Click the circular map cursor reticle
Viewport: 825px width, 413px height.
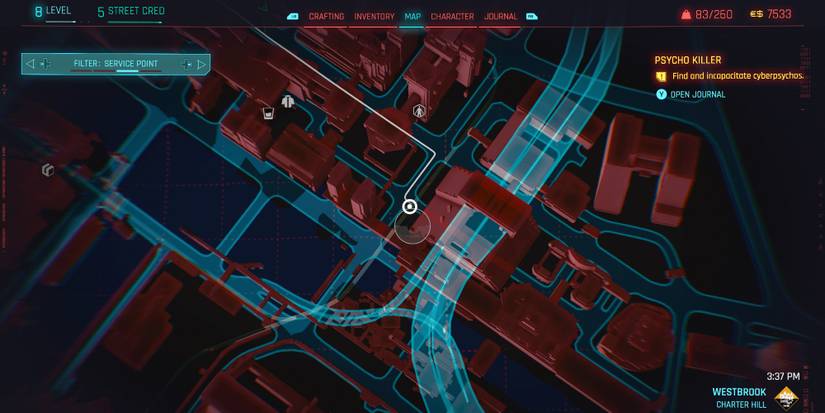pos(412,227)
